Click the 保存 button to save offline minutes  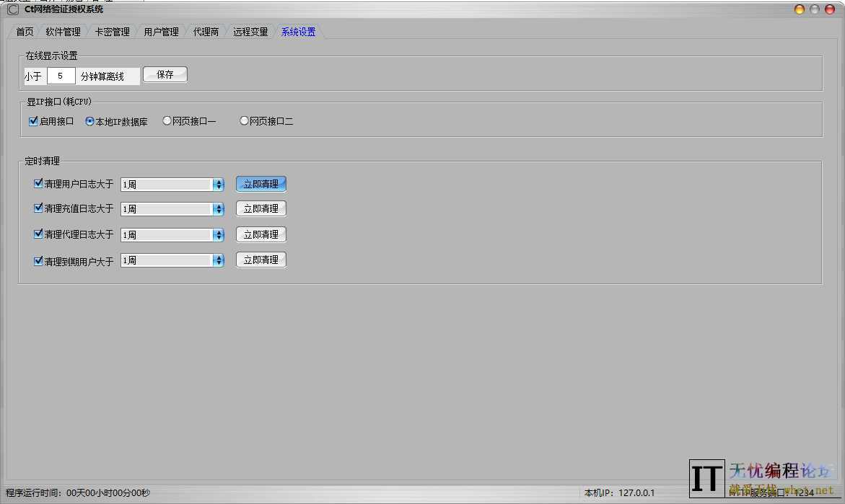165,74
